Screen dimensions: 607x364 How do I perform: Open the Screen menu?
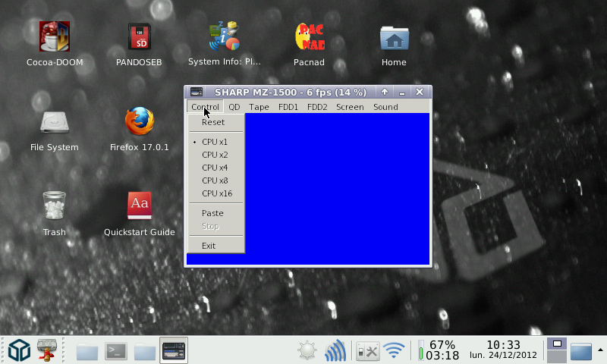tap(350, 107)
